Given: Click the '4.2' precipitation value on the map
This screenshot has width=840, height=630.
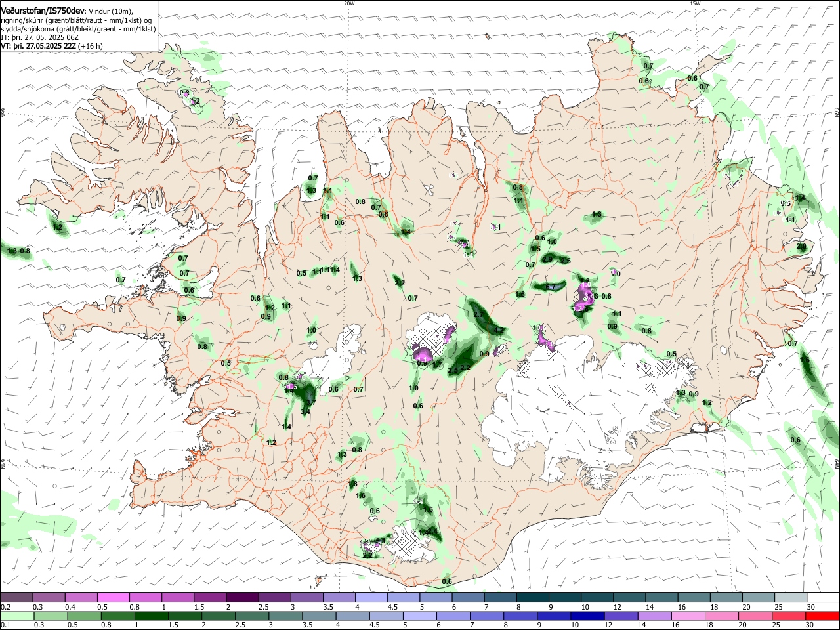Looking at the screenshot, I should coord(498,330).
